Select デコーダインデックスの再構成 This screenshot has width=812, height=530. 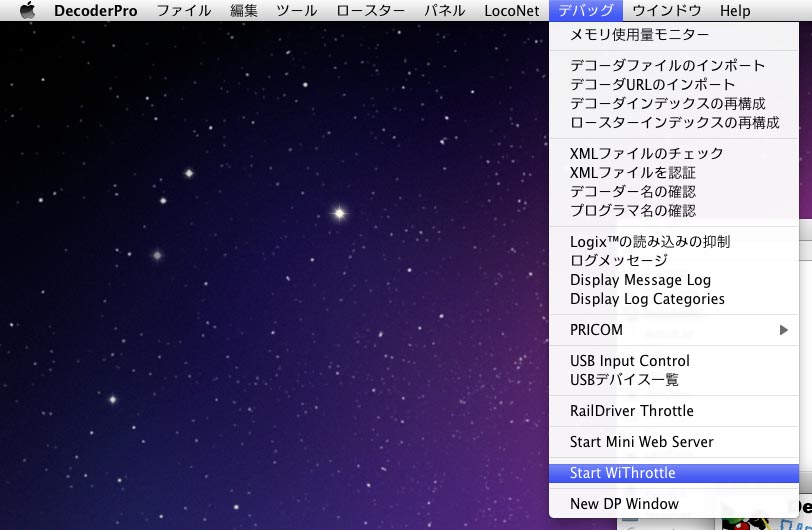[x=674, y=104]
